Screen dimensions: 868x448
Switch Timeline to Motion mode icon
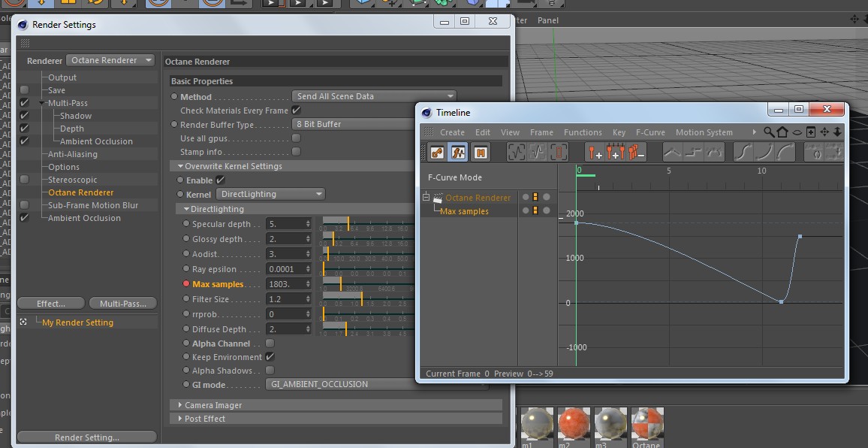[x=480, y=152]
